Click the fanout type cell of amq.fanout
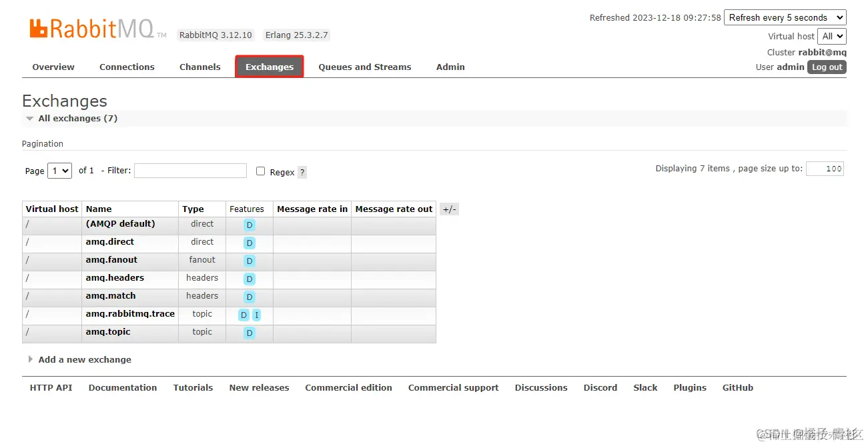Viewport: 868px width, 446px height. coord(202,260)
